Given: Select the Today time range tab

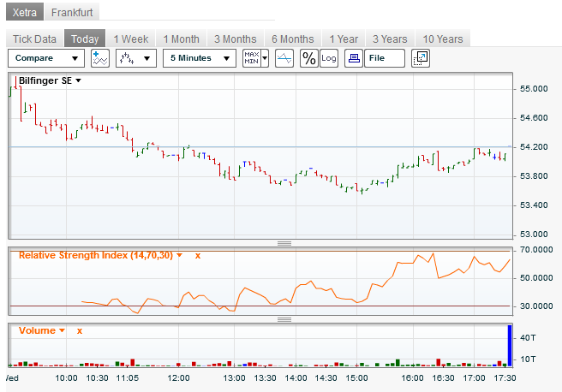Looking at the screenshot, I should (x=85, y=39).
